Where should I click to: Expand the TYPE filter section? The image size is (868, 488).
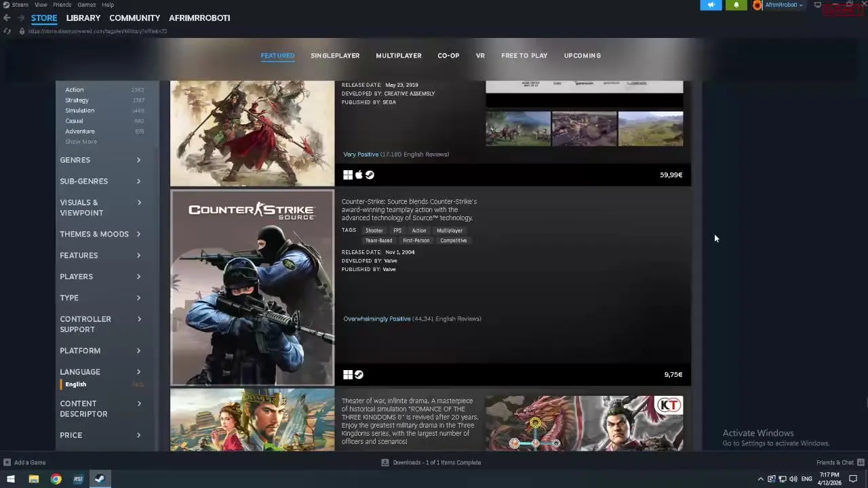click(100, 298)
